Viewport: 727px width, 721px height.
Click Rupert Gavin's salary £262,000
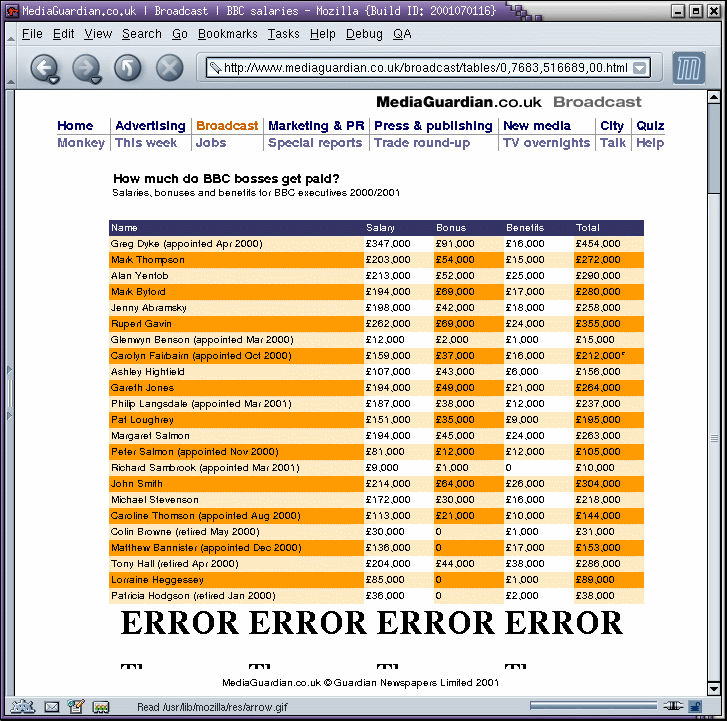coord(388,324)
